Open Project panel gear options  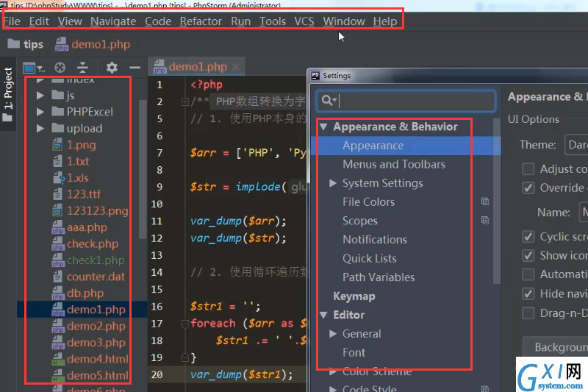coord(112,68)
